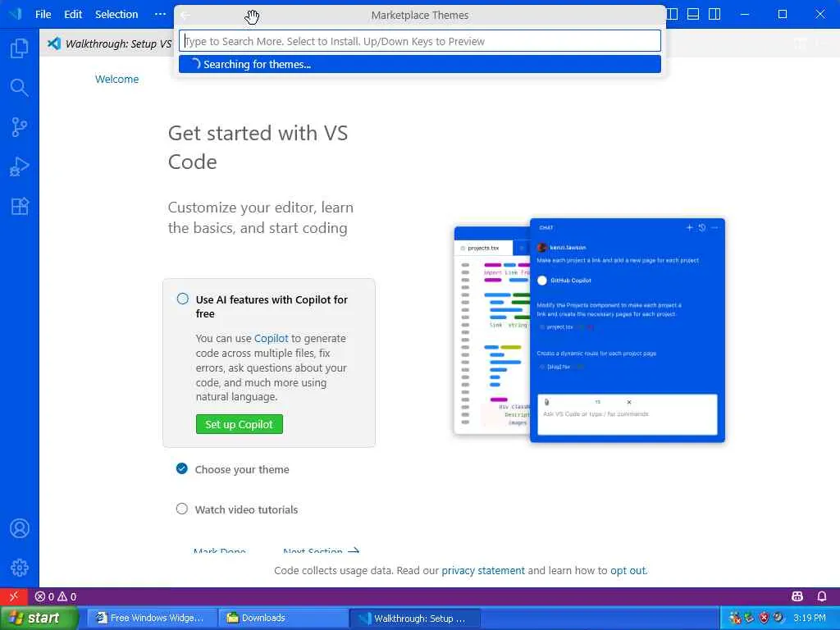Click the remote window indicator in status bar
Image resolution: width=840 pixels, height=630 pixels.
pos(14,596)
